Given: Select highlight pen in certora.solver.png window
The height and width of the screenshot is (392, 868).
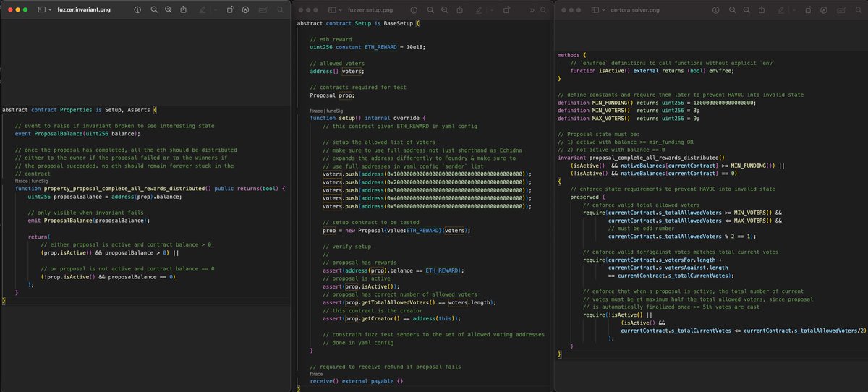Looking at the screenshot, I should (x=781, y=10).
